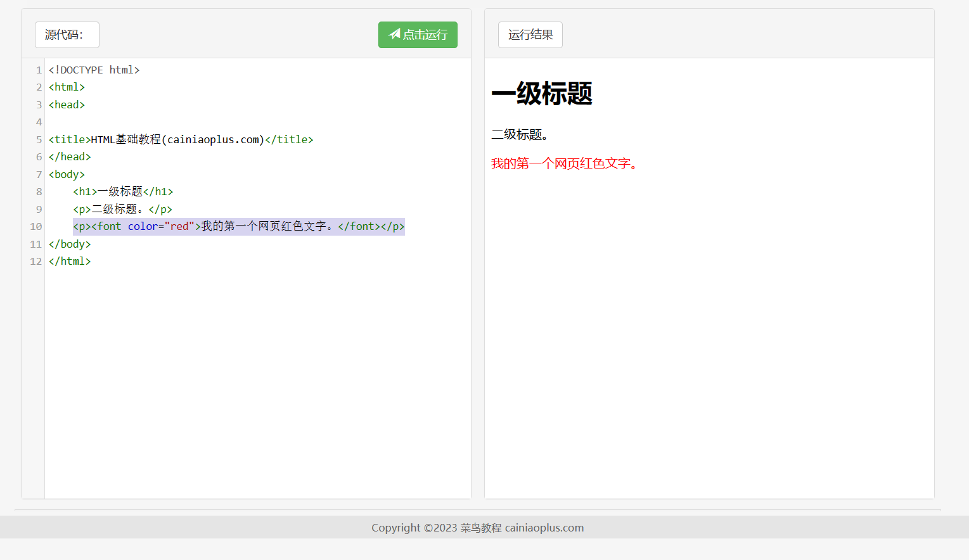Click the opening <head> tag on line 3
The width and height of the screenshot is (969, 560).
[x=67, y=105]
